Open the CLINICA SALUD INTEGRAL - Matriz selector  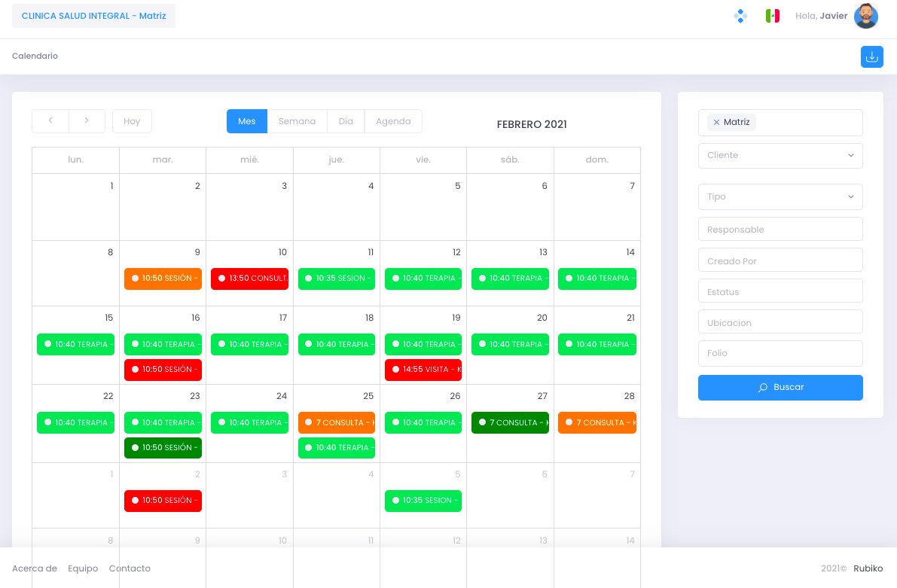pyautogui.click(x=94, y=16)
